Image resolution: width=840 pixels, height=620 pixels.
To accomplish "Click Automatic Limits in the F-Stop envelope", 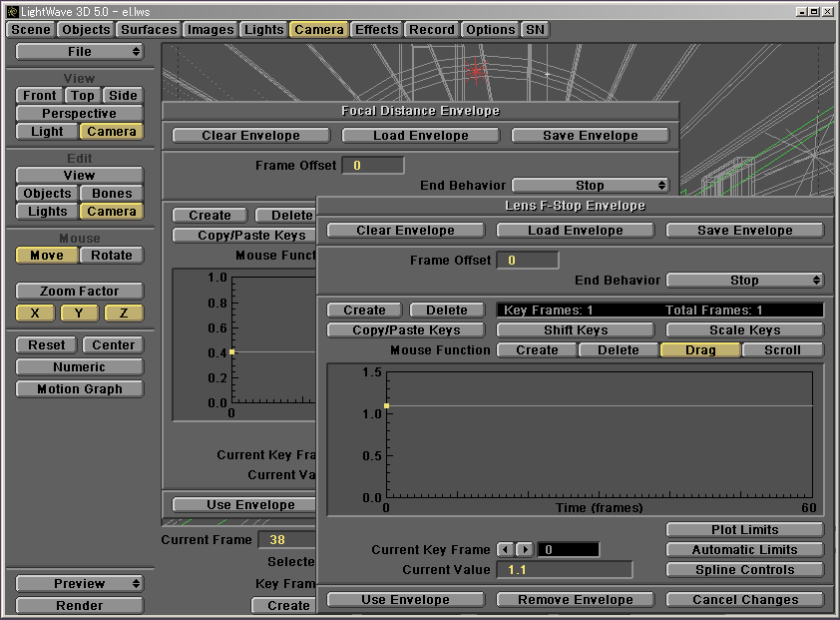I will tap(744, 549).
